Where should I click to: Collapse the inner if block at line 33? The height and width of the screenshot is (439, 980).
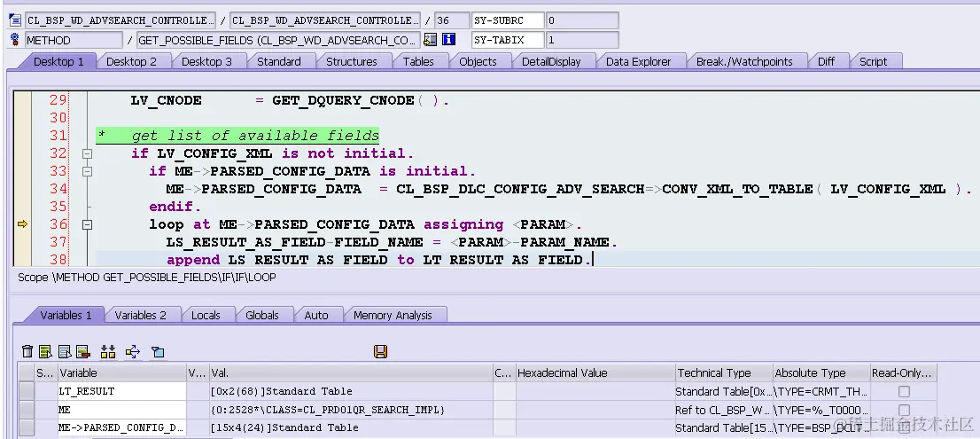click(x=88, y=171)
